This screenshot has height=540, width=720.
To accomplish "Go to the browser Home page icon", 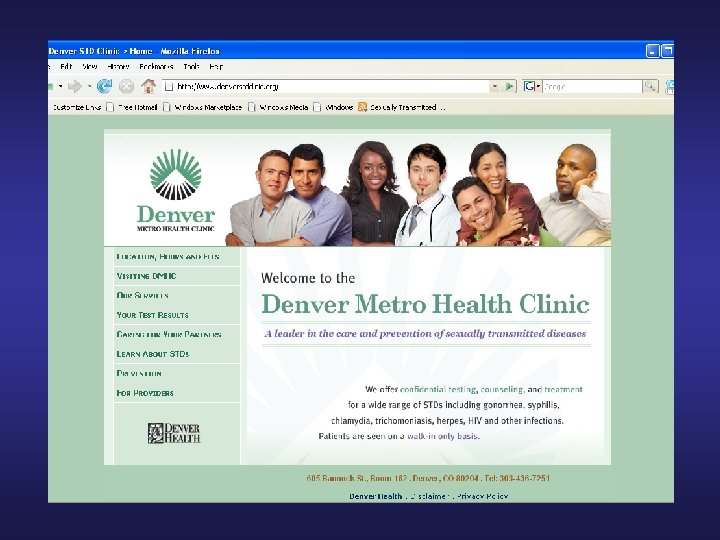I will [x=148, y=85].
